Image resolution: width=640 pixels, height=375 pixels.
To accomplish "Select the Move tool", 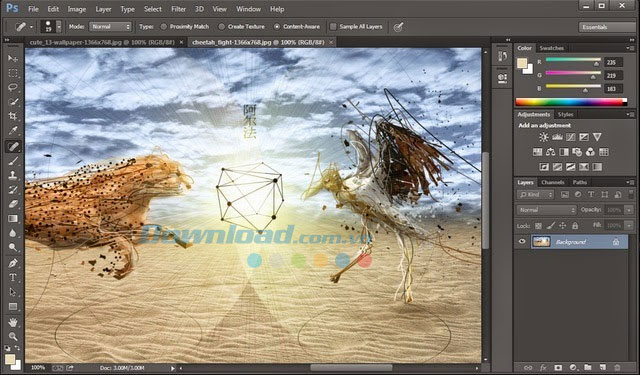I will tap(13, 58).
